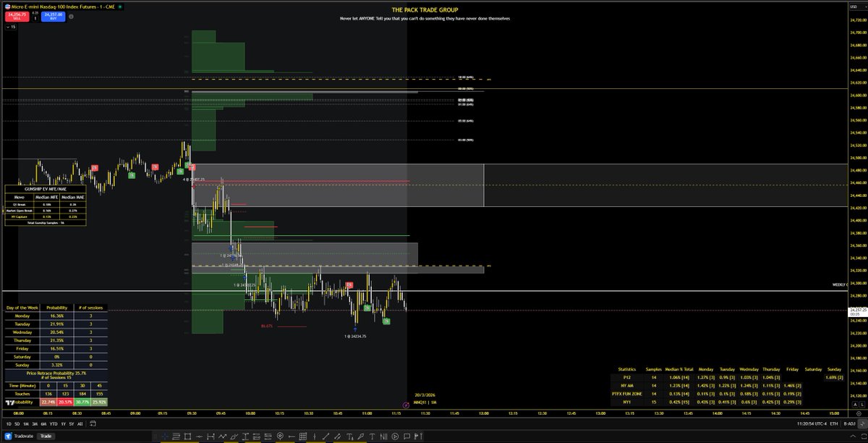Click the TradingView logo on the chart
This screenshot has height=443, width=868.
9,402
